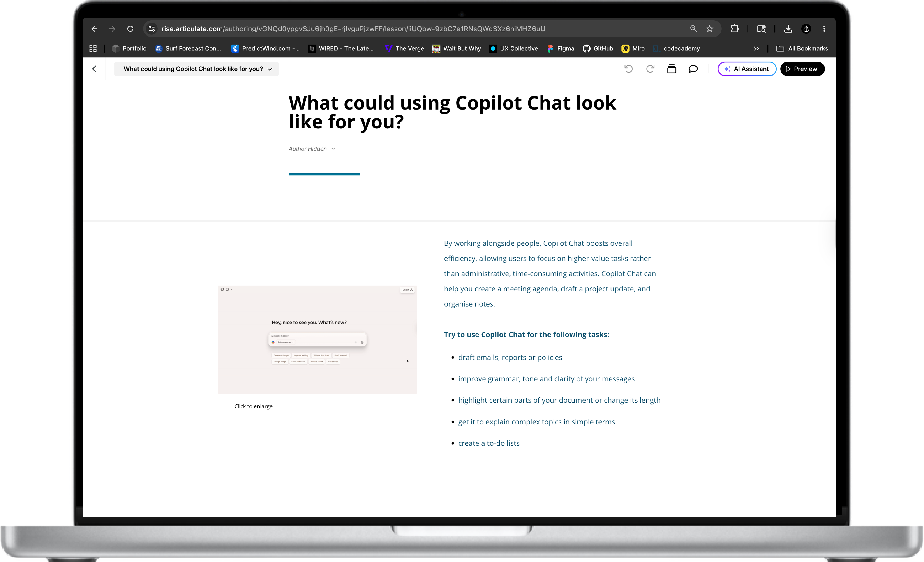Image resolution: width=924 pixels, height=562 pixels.
Task: Select bullet about improving grammar and tone
Action: tap(546, 379)
